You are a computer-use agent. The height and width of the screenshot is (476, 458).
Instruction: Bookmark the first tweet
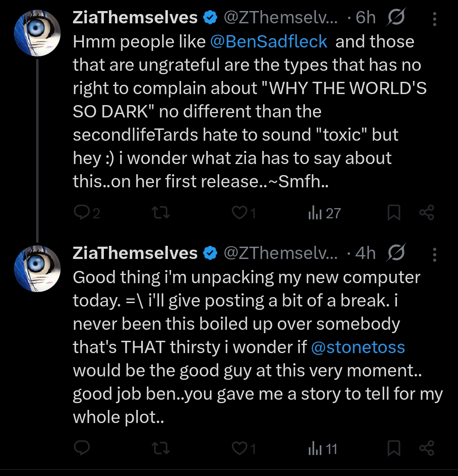point(394,213)
